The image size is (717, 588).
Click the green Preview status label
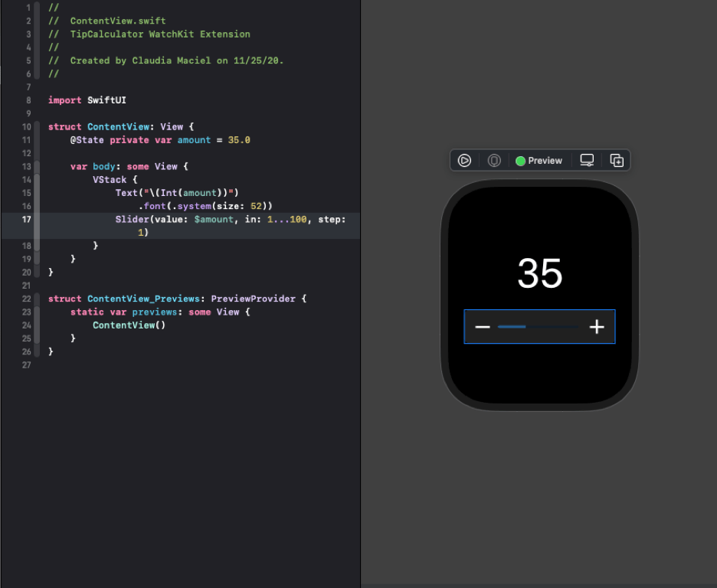click(539, 161)
